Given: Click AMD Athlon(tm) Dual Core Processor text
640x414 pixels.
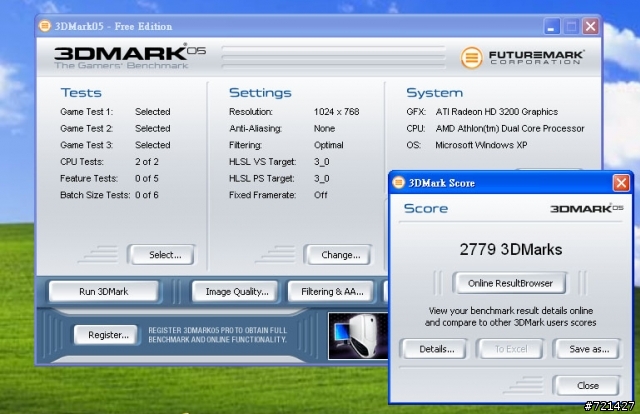Looking at the screenshot, I should pyautogui.click(x=510, y=128).
